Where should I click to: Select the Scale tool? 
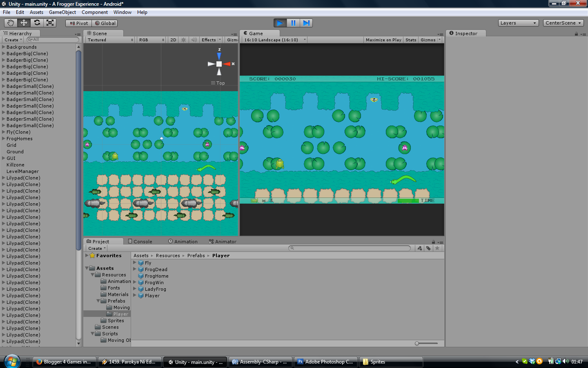50,23
